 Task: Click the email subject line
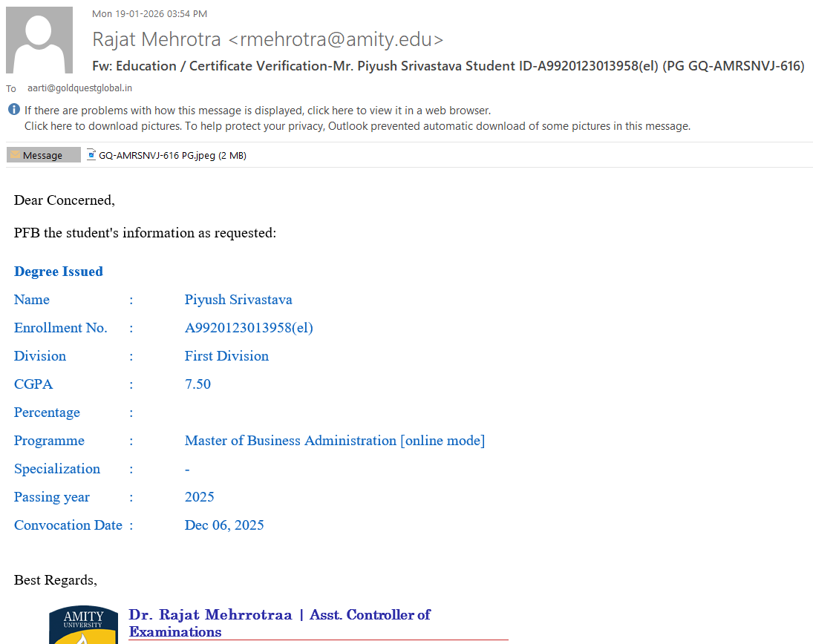(x=448, y=66)
